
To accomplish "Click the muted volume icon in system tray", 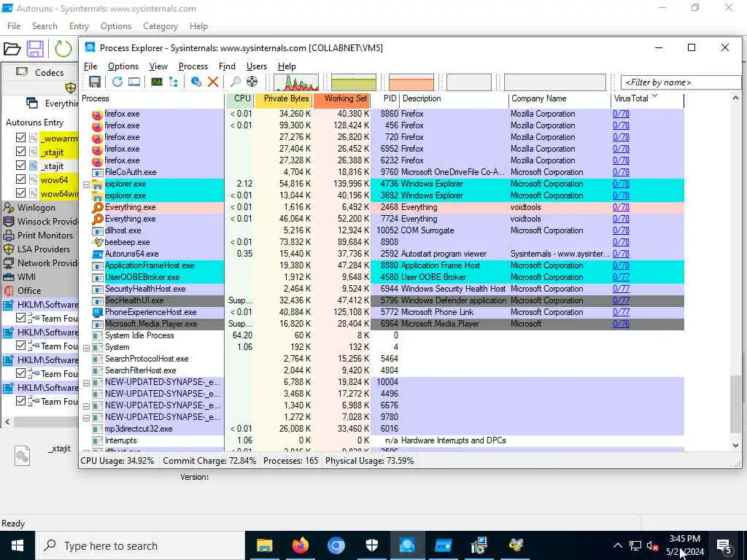I will (x=653, y=545).
